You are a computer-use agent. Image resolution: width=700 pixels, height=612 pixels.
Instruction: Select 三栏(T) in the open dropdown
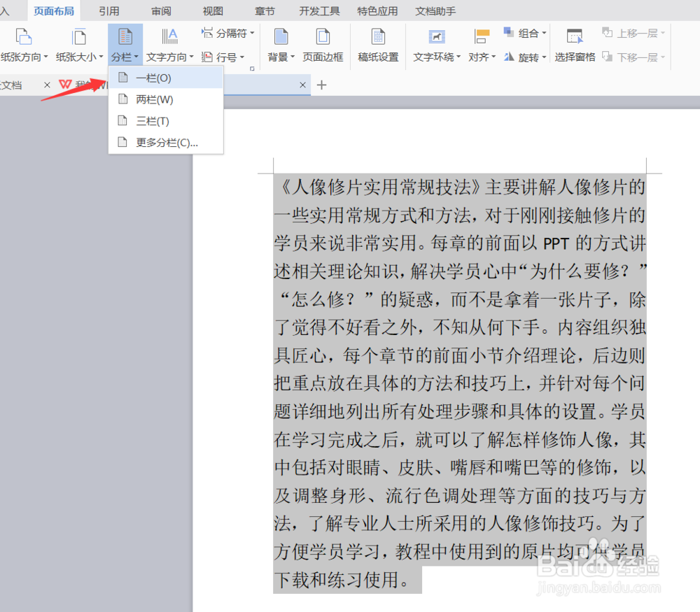point(153,120)
